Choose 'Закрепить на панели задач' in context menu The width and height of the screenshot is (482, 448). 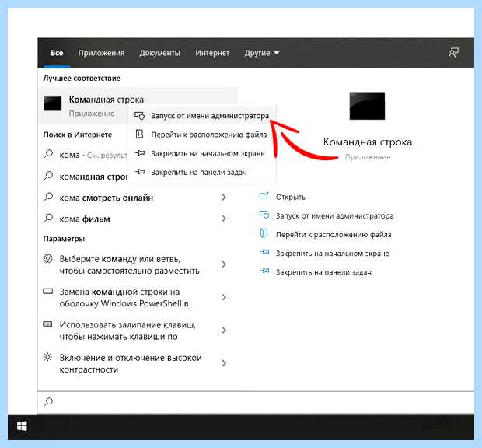coord(202,172)
